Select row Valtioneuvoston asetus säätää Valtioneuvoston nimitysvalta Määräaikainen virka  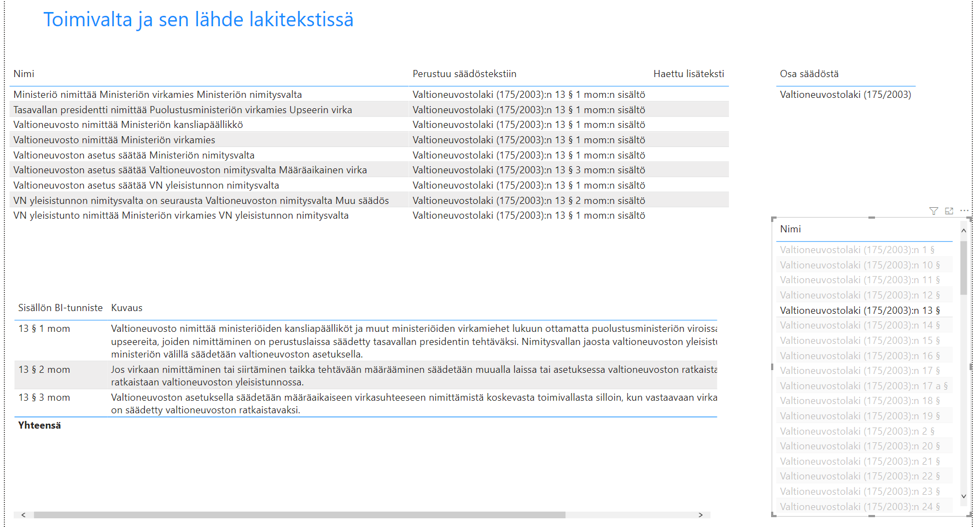click(x=369, y=170)
